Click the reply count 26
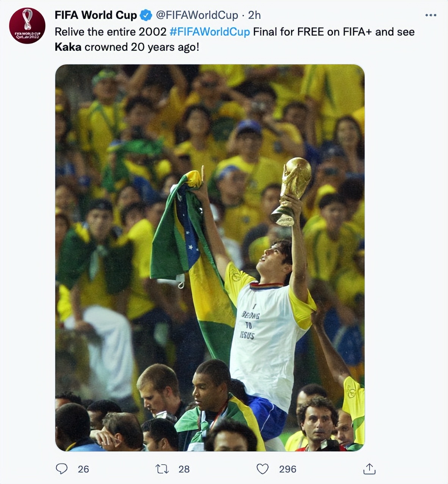The width and height of the screenshot is (448, 484). pos(83,469)
